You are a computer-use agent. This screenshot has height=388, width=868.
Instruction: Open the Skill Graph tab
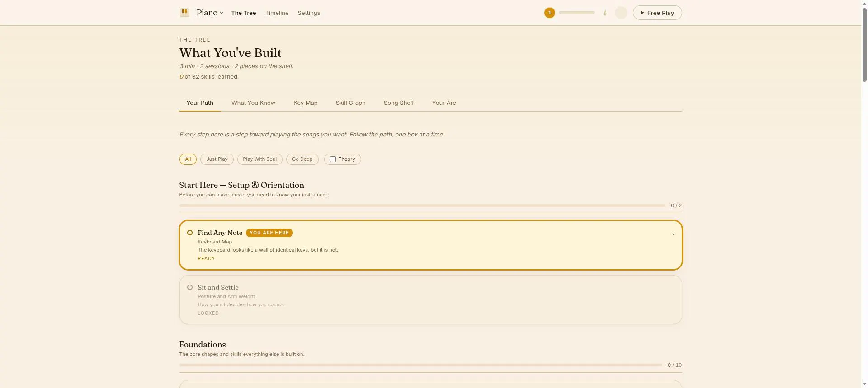tap(350, 103)
